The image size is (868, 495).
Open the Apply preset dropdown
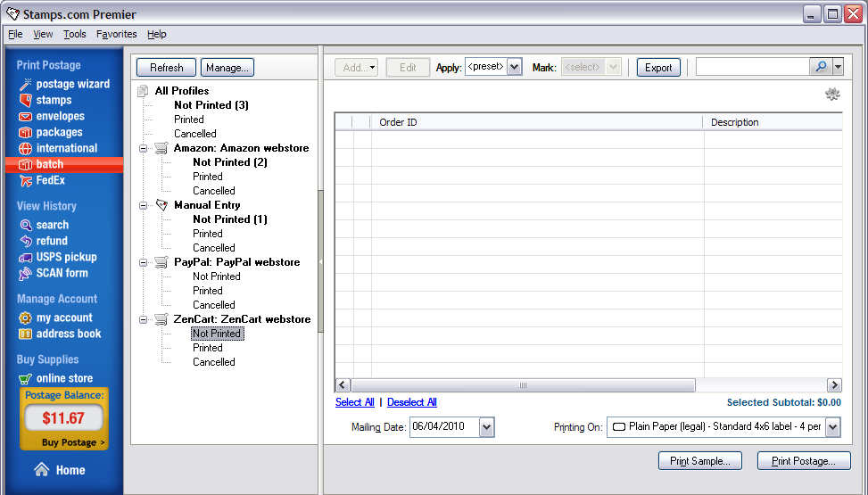(x=514, y=67)
